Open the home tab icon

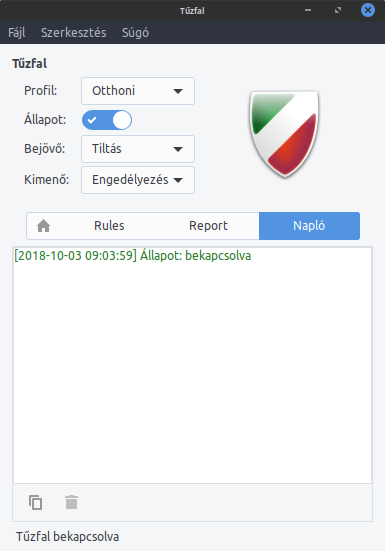click(44, 226)
